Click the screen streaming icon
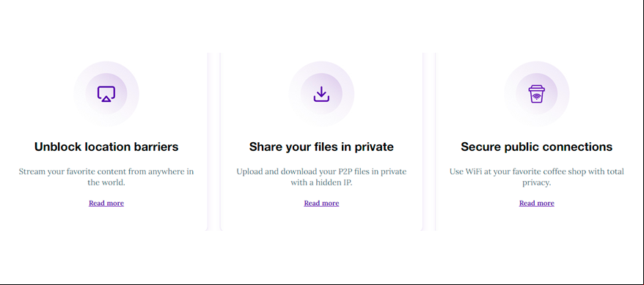Screen dimensions: 644x285 coord(106,94)
